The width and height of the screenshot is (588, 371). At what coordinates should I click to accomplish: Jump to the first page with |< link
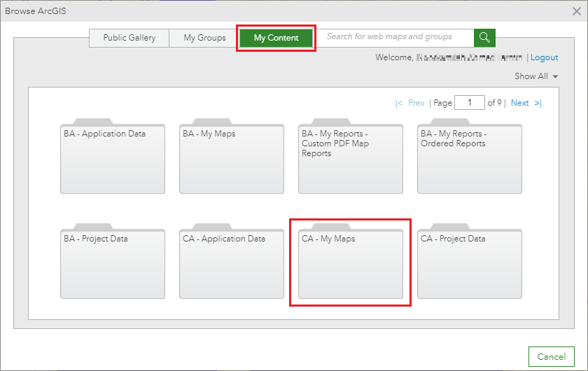point(398,103)
